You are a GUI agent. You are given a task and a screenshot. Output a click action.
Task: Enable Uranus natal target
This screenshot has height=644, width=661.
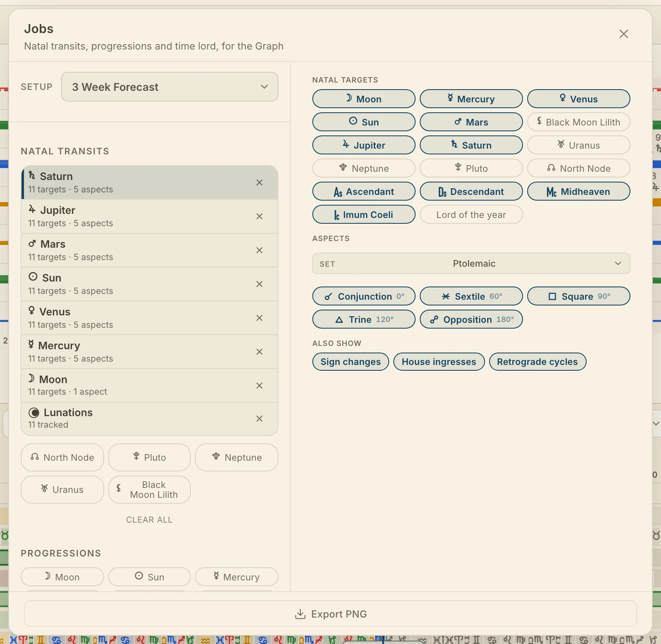click(x=579, y=145)
